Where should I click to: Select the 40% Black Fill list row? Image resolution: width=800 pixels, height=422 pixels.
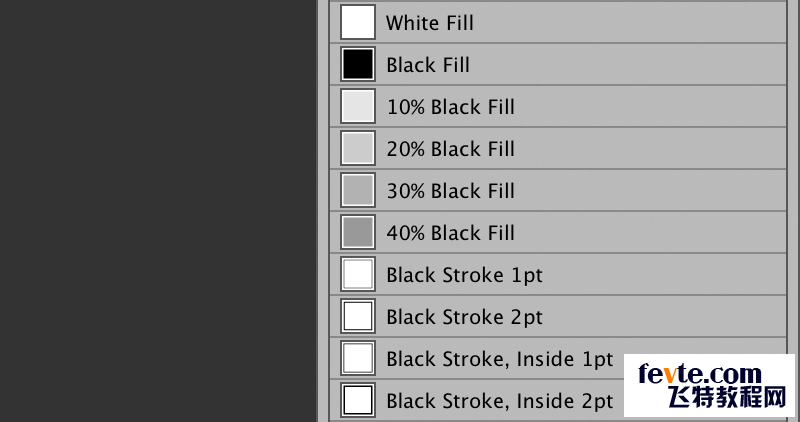(558, 232)
